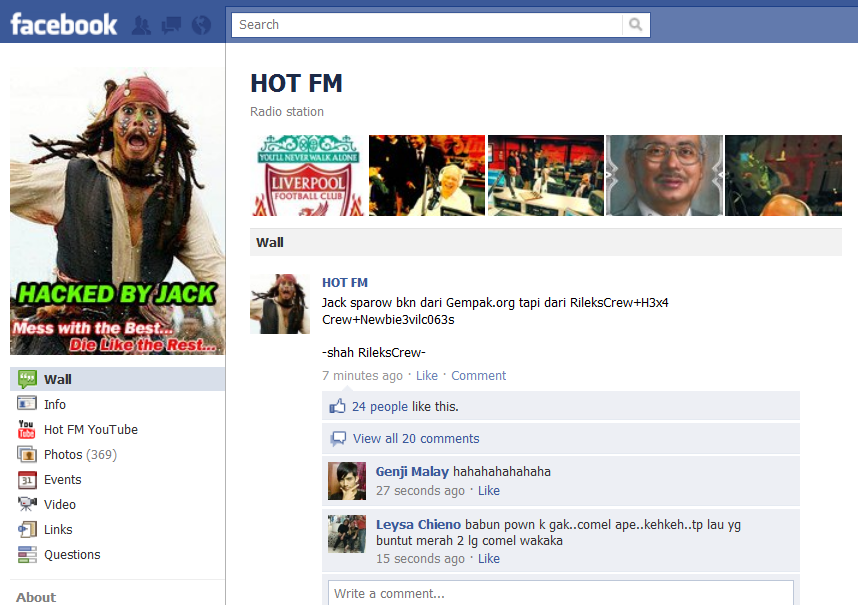
Task: Open friend requests icon
Action: [141, 25]
